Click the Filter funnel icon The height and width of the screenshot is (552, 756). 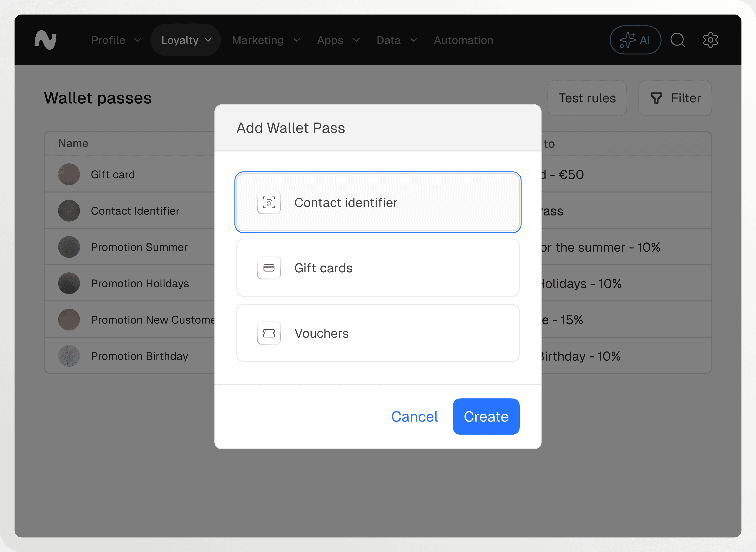tap(656, 98)
